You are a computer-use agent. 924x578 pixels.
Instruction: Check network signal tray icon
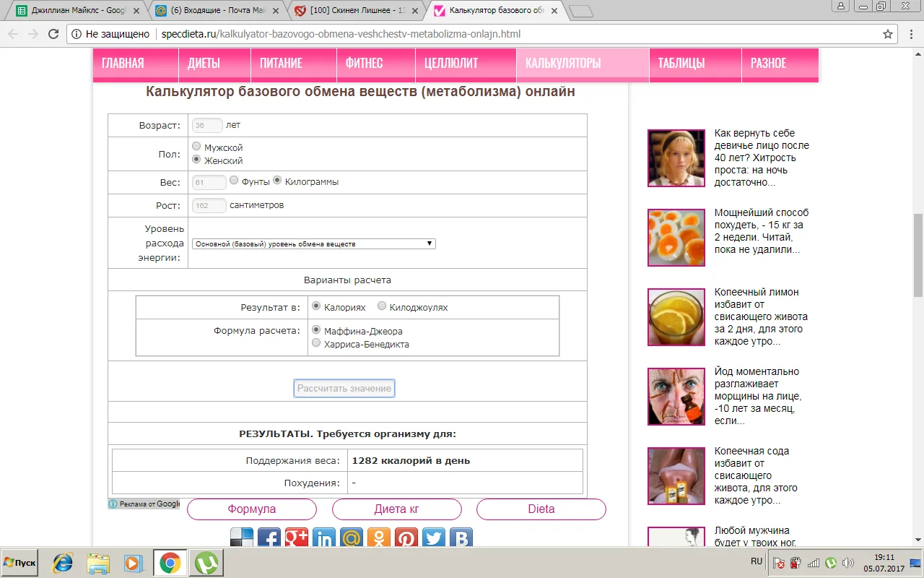pos(814,563)
